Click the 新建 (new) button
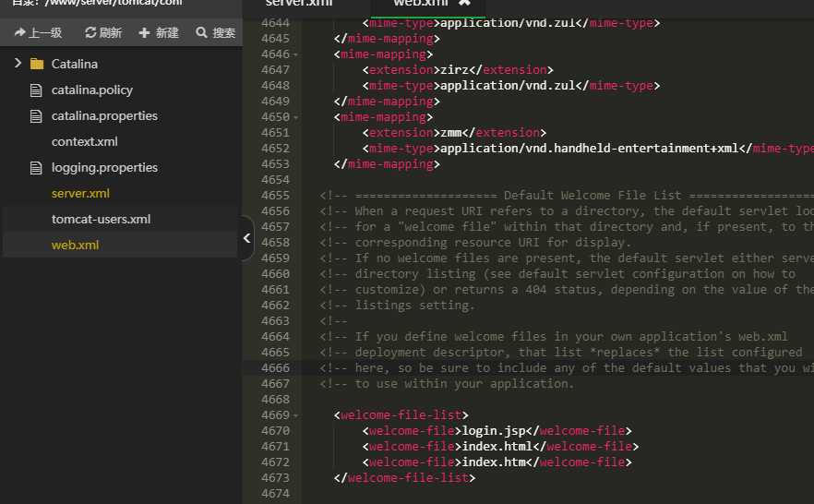814x504 pixels. tap(159, 32)
